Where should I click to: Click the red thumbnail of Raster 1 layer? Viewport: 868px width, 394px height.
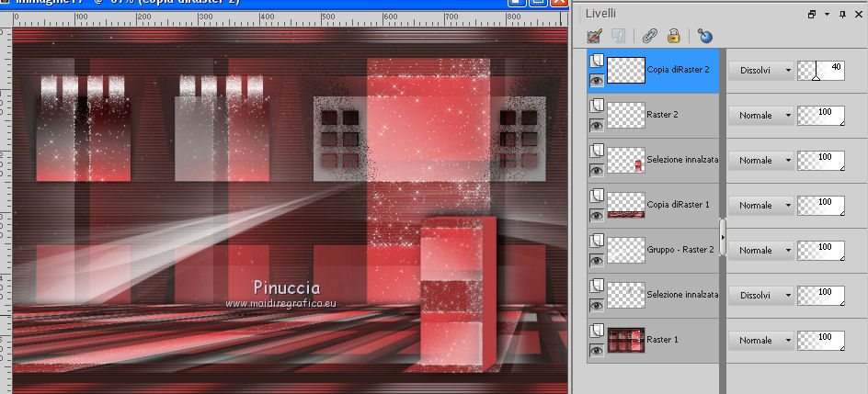626,340
